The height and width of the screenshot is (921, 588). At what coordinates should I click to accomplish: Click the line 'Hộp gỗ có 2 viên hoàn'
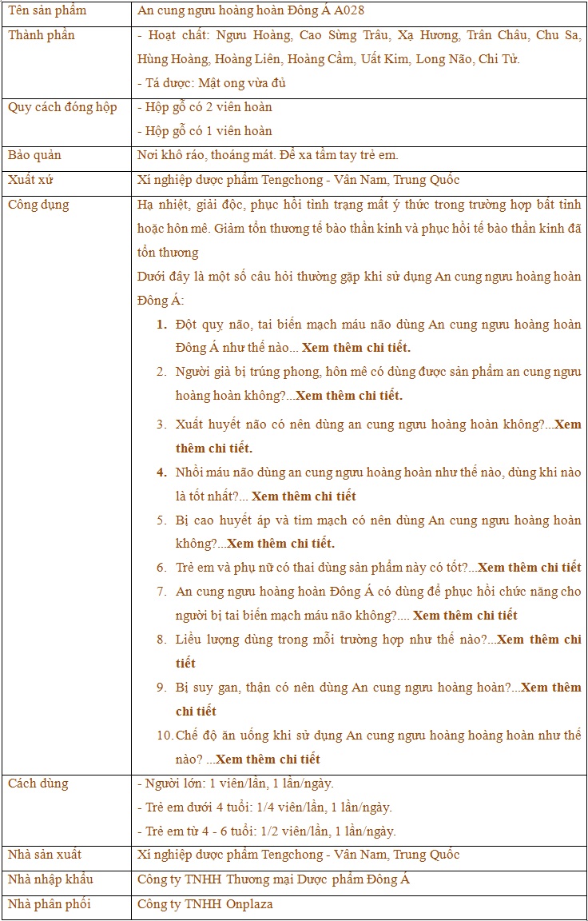[205, 107]
